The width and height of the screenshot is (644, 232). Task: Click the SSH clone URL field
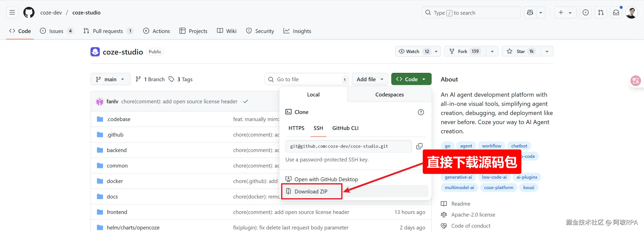[x=348, y=146]
